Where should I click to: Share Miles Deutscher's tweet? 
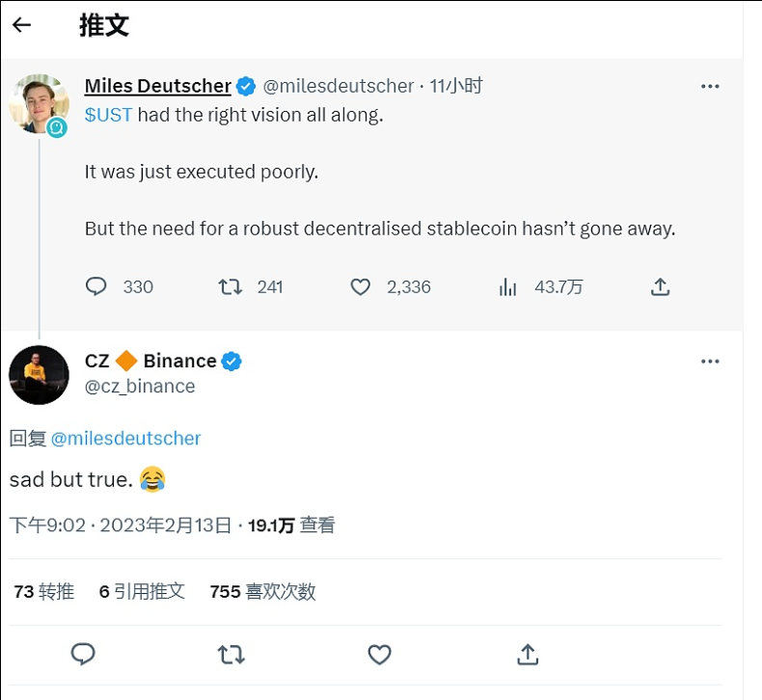[661, 286]
